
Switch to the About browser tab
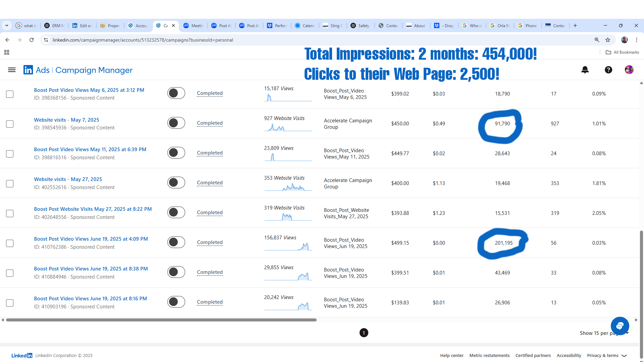[x=417, y=25]
